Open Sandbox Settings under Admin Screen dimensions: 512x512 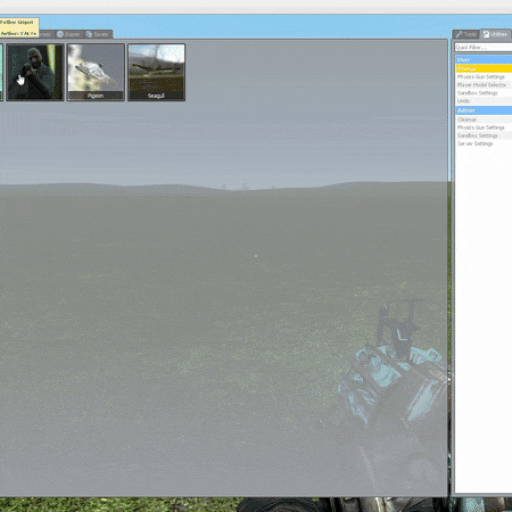click(484, 135)
